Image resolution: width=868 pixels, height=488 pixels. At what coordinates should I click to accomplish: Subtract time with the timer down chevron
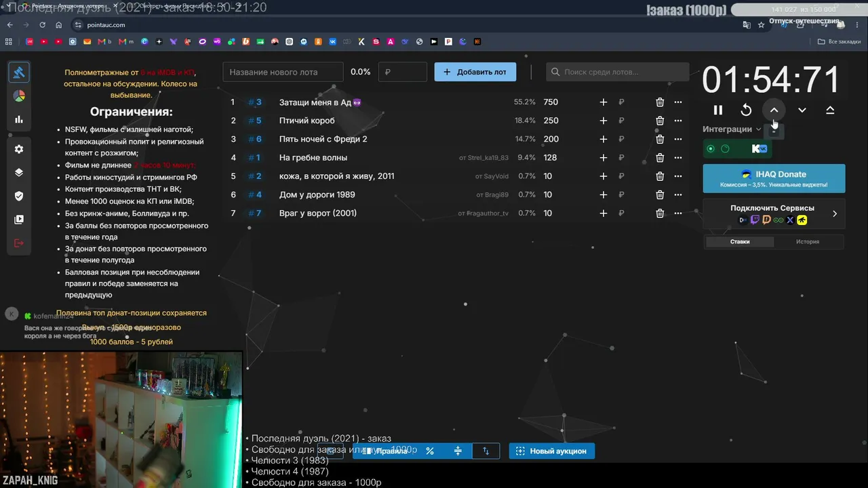click(802, 110)
